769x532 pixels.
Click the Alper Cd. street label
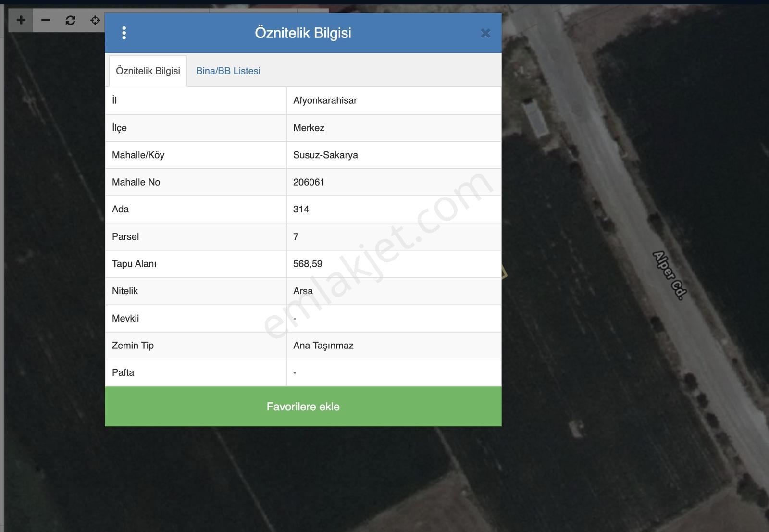click(670, 275)
